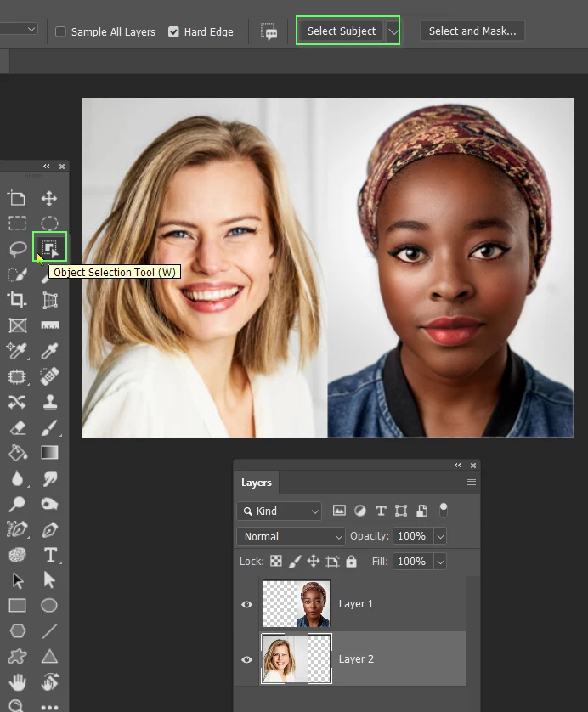Select the Rectangle shape tool
Screen dimensions: 588x712
[17, 605]
